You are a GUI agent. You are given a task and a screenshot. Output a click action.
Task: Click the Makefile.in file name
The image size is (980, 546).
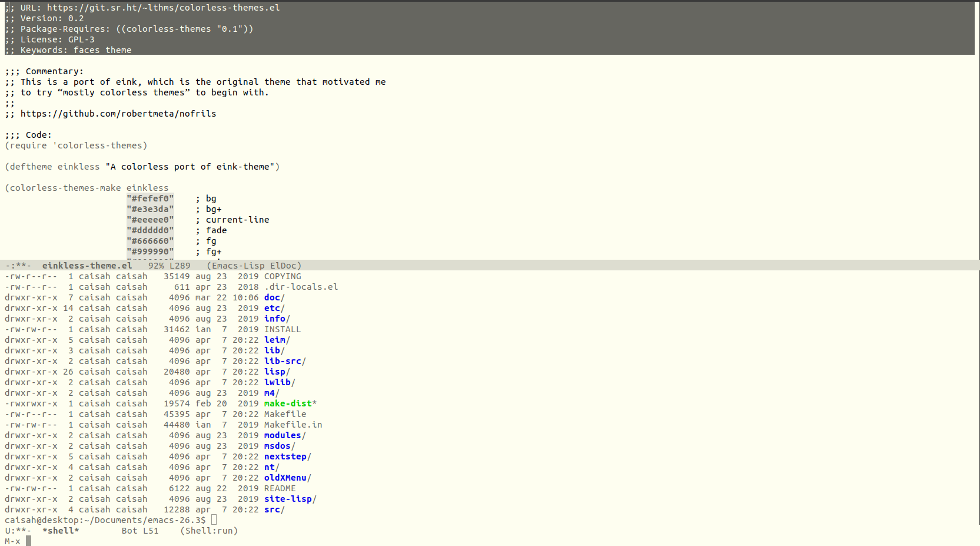tap(293, 425)
